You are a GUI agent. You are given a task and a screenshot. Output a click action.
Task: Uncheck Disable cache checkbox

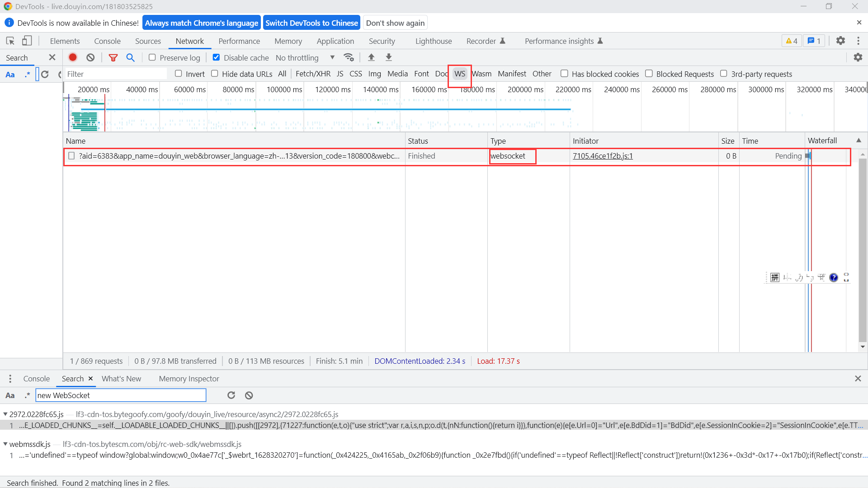(216, 57)
